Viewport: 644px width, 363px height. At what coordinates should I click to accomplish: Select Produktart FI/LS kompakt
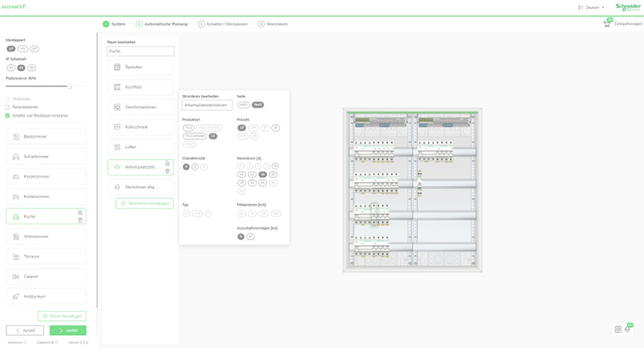point(195,136)
